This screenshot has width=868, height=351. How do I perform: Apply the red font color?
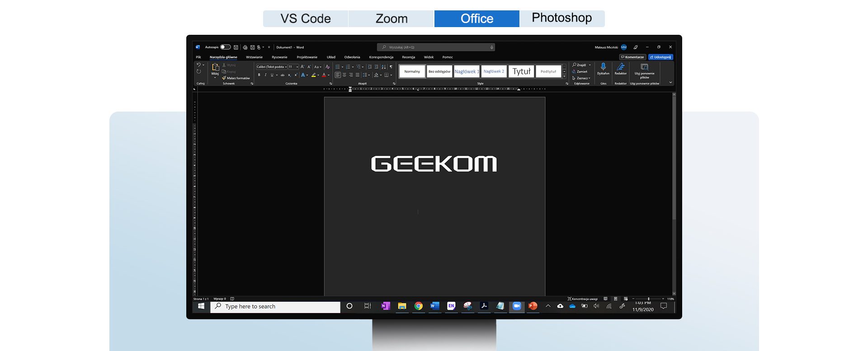(324, 75)
